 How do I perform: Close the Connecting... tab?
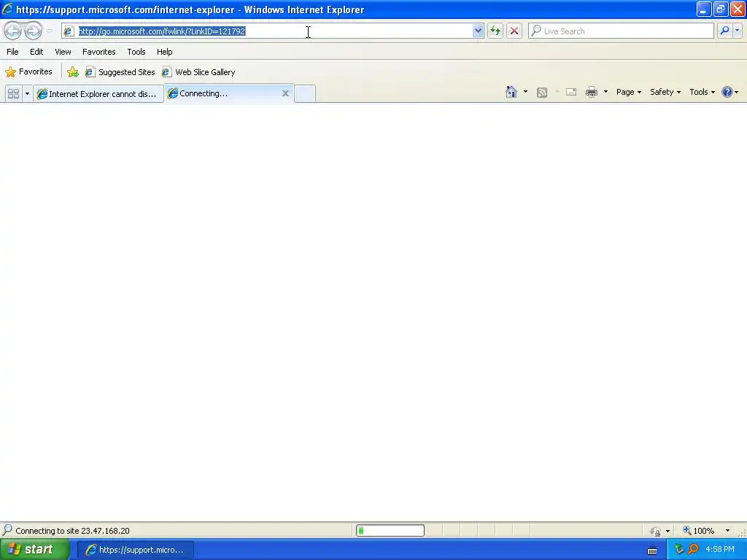click(x=285, y=93)
